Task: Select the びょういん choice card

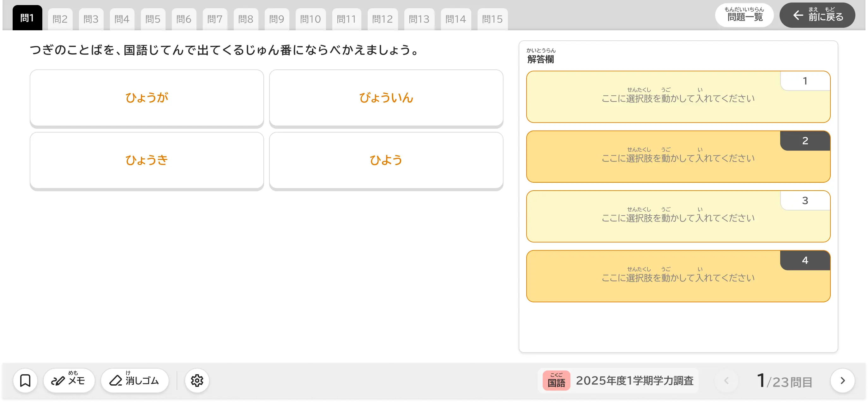Action: click(386, 98)
